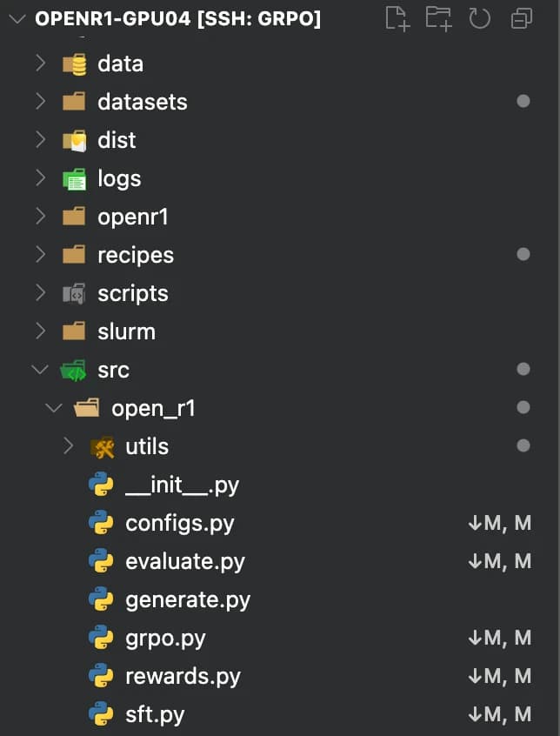Create a new file in the Explorer

(x=400, y=19)
